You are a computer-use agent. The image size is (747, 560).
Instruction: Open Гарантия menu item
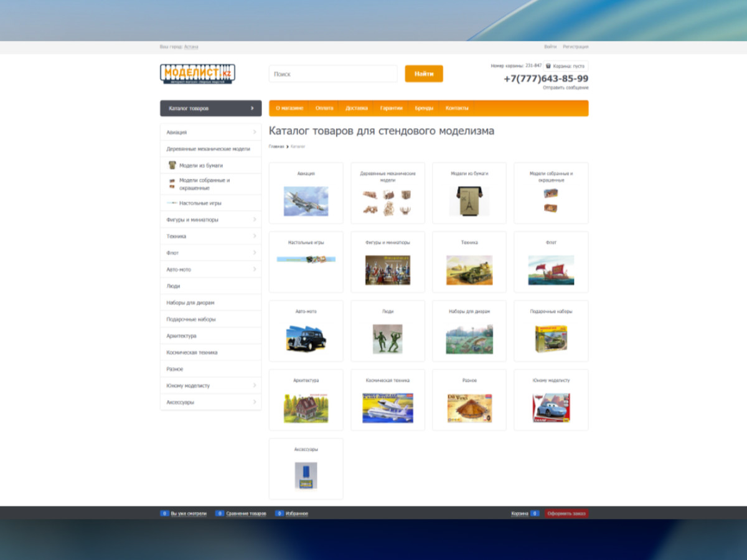point(392,108)
